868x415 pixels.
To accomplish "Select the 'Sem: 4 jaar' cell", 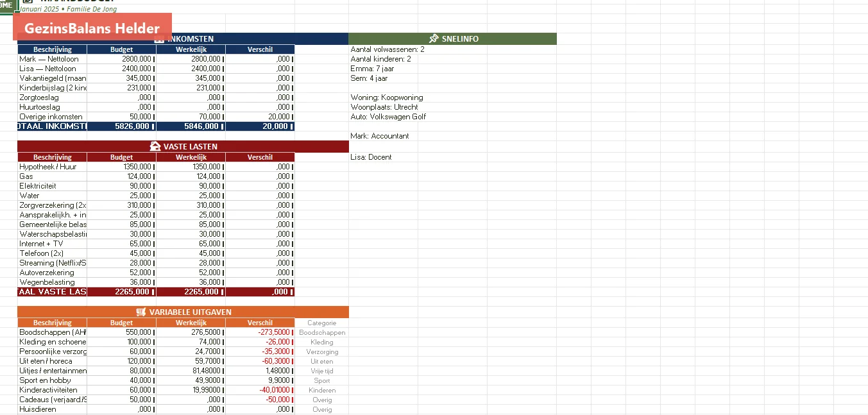I will [370, 78].
